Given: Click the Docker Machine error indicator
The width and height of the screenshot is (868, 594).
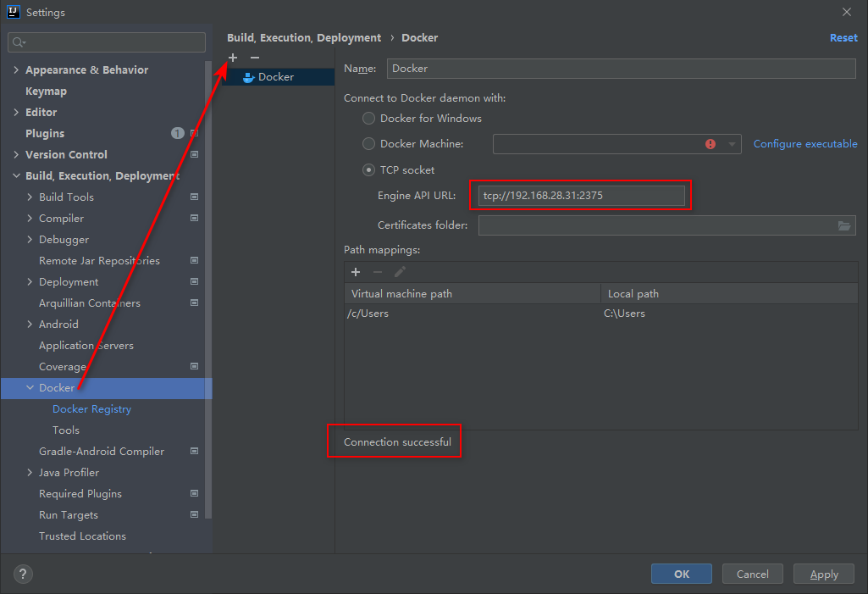Looking at the screenshot, I should (710, 144).
